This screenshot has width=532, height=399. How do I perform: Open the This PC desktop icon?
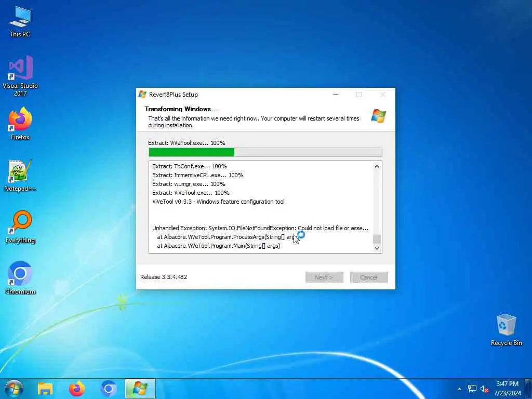pos(20,21)
